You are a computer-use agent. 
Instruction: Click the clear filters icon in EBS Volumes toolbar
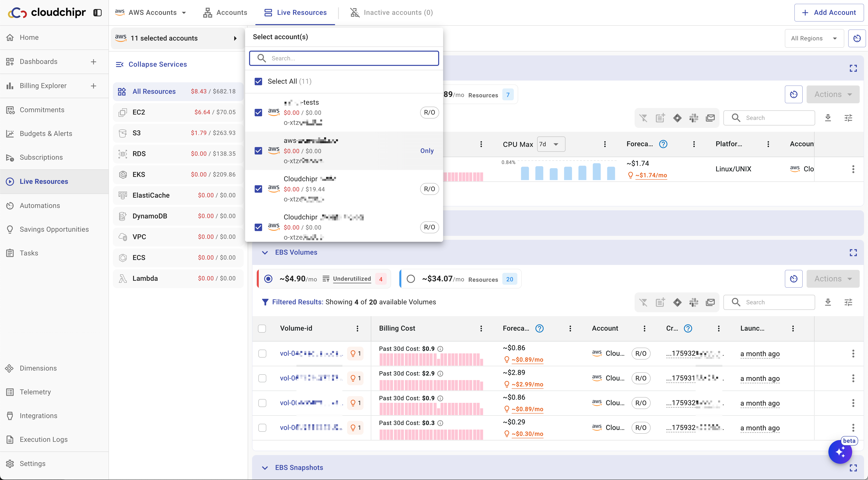point(643,302)
